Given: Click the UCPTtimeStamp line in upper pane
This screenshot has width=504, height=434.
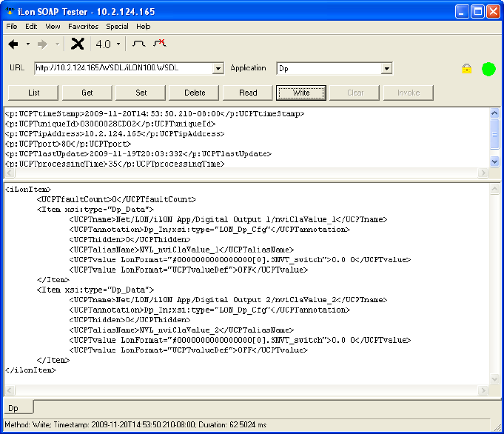Looking at the screenshot, I should tap(155, 113).
